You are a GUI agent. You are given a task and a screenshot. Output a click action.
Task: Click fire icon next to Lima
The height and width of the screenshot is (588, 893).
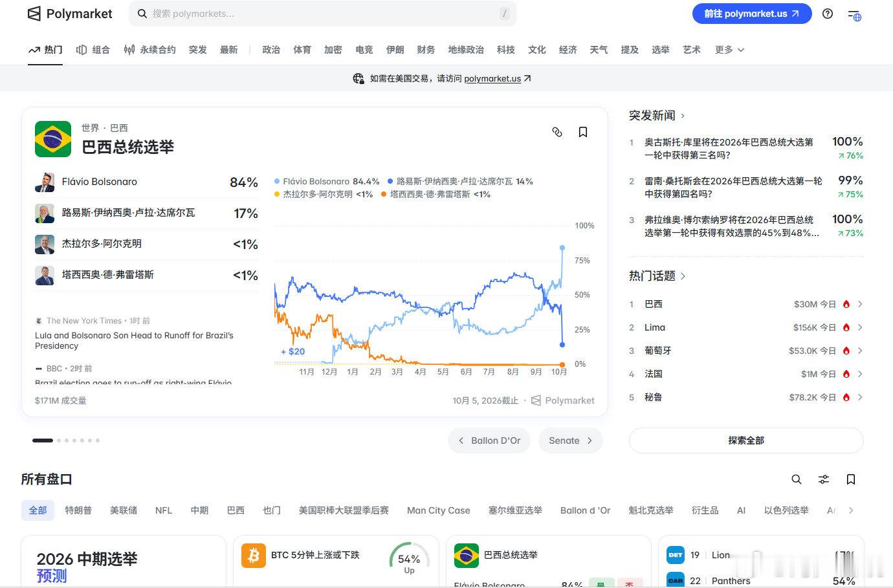click(846, 327)
